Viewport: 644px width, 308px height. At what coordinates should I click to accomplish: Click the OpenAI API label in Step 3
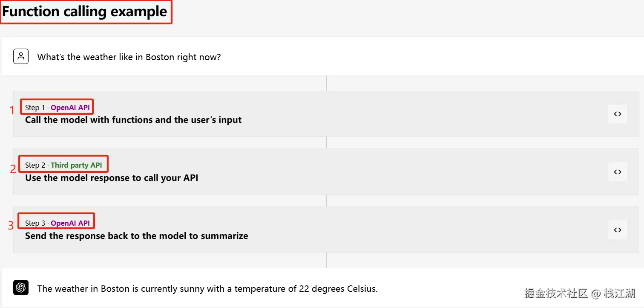click(x=70, y=223)
